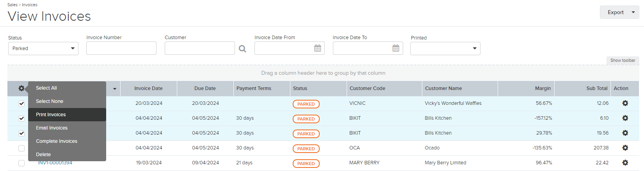Click customer code VICNIC
The image size is (644, 171).
tap(358, 103)
